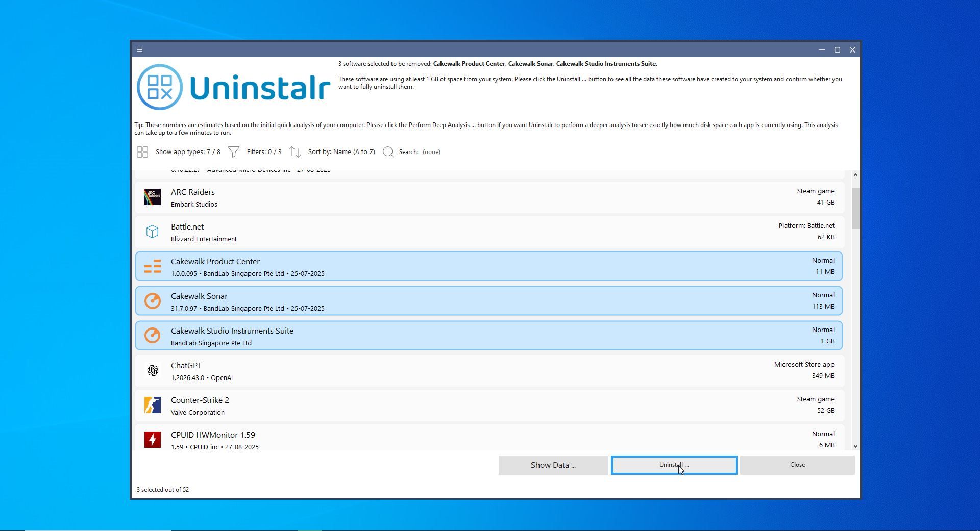Select the Battle.net row
This screenshot has width=980, height=531.
tap(489, 232)
